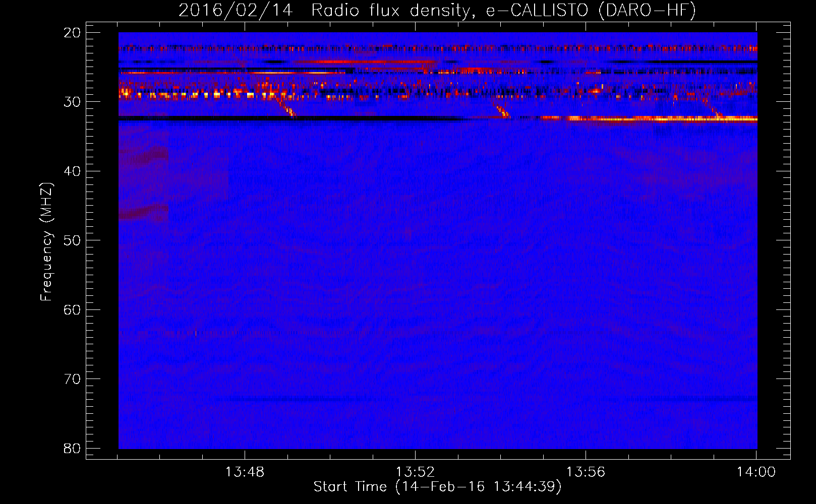This screenshot has width=816, height=504.
Task: Click the 20 frequency tick label
Action: tap(73, 33)
